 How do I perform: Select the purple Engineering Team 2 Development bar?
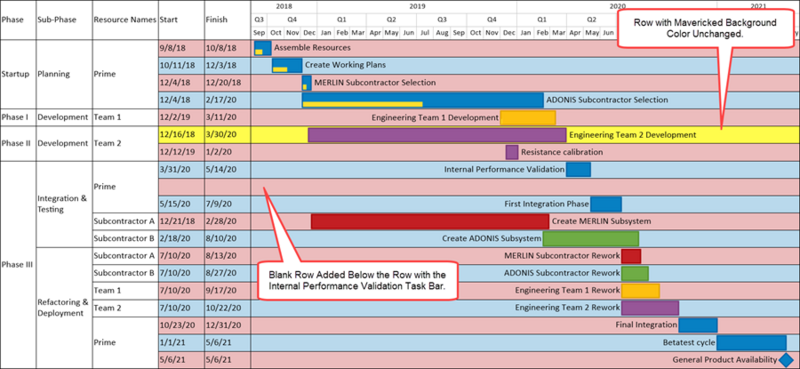(x=437, y=135)
